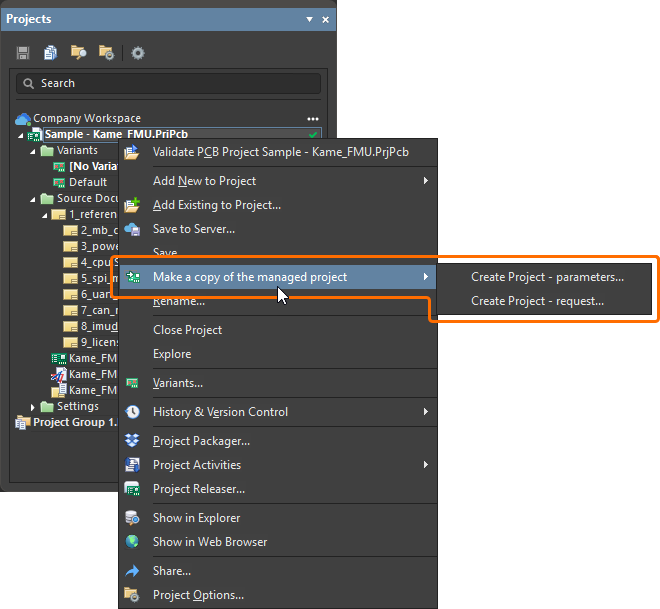Select the Default variant

pyautogui.click(x=88, y=182)
